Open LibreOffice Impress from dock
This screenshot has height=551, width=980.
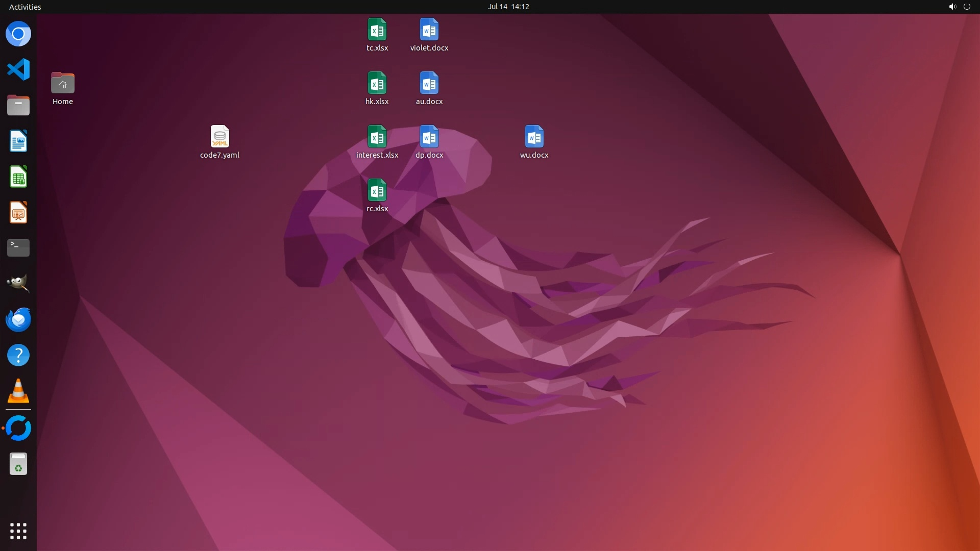click(x=18, y=213)
